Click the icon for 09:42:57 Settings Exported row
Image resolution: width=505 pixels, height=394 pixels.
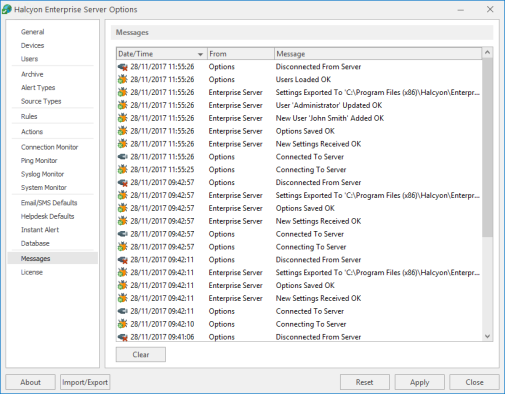coord(123,195)
